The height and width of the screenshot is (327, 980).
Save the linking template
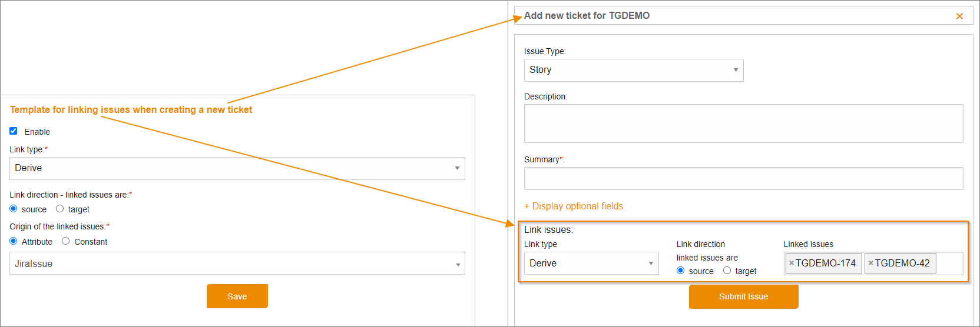pos(237,296)
